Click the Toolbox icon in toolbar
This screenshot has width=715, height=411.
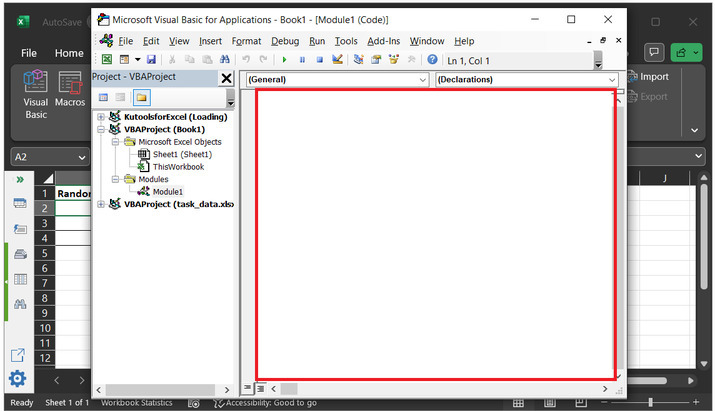pos(411,59)
